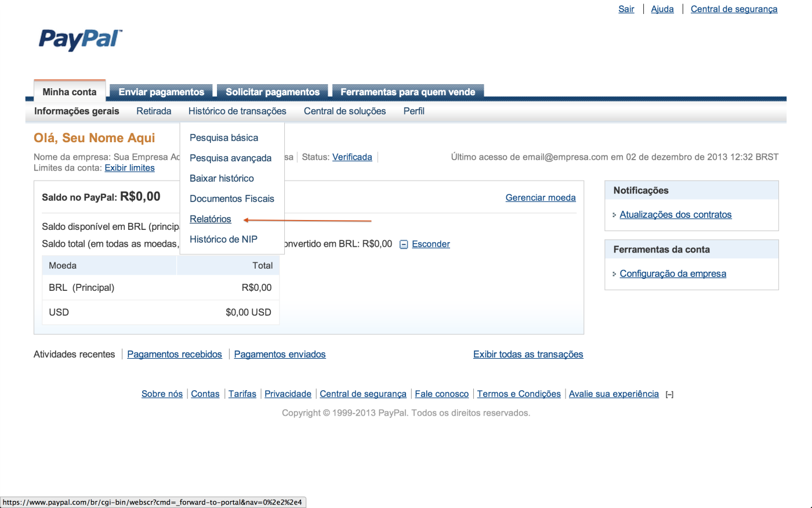Viewport: 812px width, 508px height.
Task: Click the Total column header
Action: 228,265
